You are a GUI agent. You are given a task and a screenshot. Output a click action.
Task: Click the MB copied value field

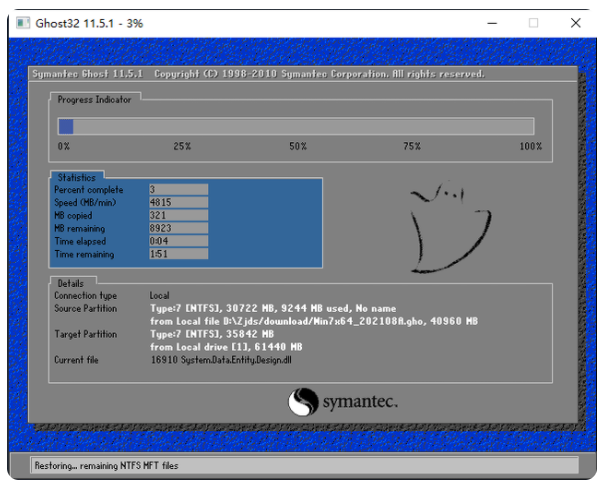point(177,215)
